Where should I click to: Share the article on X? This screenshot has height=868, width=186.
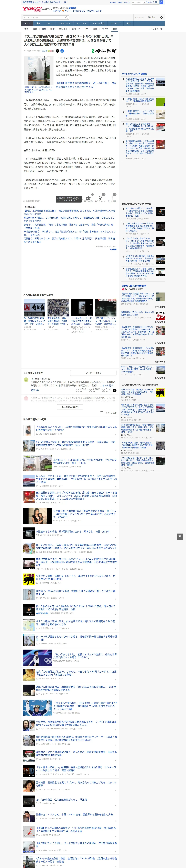[57, 51]
